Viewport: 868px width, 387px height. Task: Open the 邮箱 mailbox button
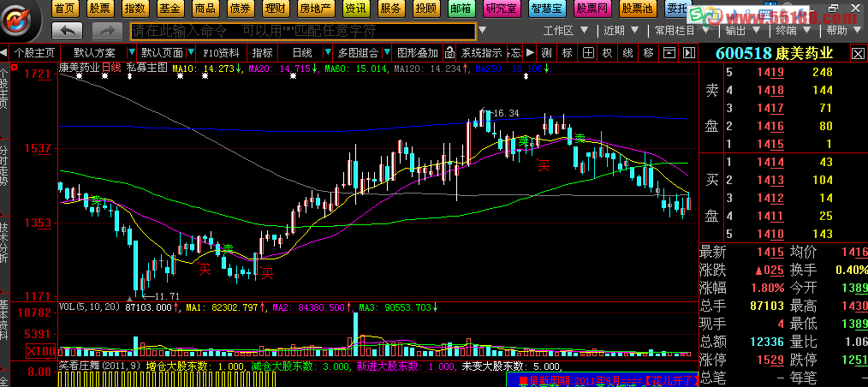(x=461, y=8)
